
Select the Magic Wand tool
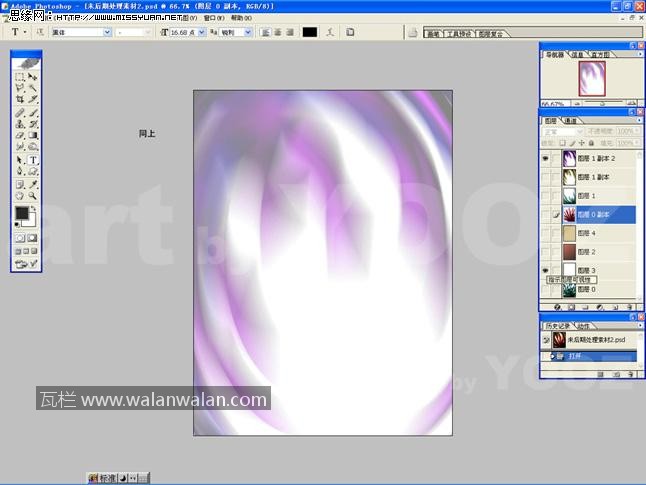[x=33, y=88]
